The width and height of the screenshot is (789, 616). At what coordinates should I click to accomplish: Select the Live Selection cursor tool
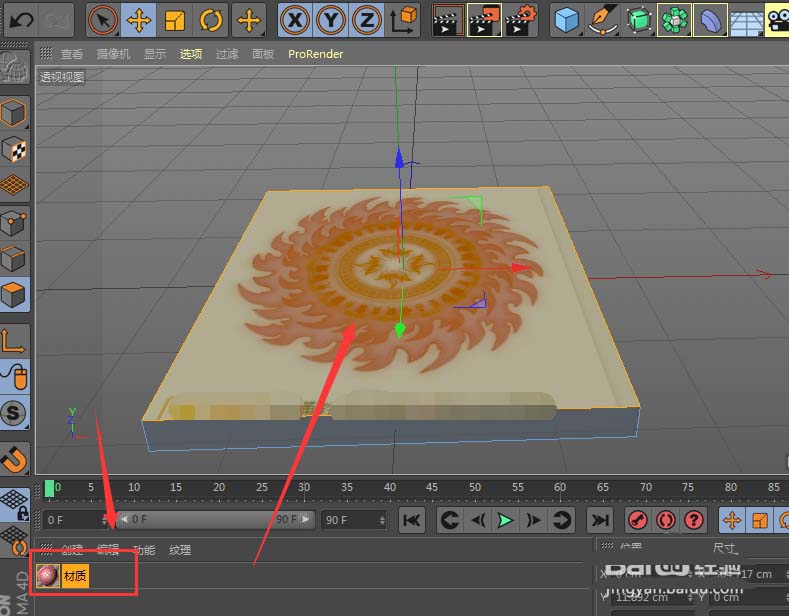click(103, 20)
